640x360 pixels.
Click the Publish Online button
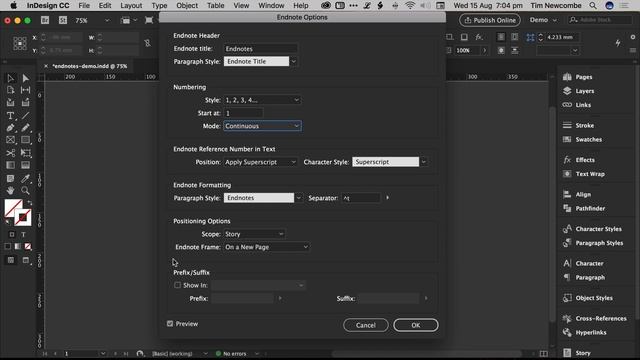pos(490,20)
